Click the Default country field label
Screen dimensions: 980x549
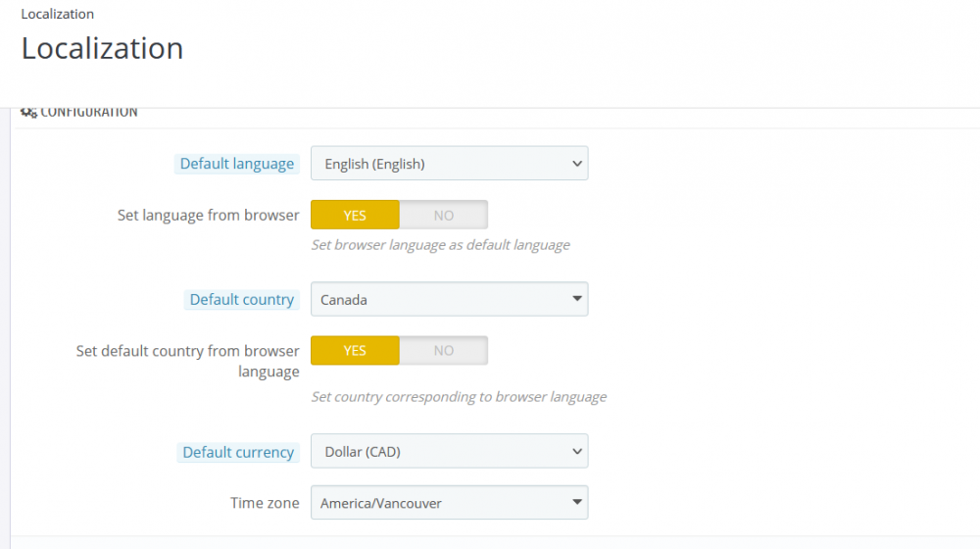pyautogui.click(x=242, y=300)
